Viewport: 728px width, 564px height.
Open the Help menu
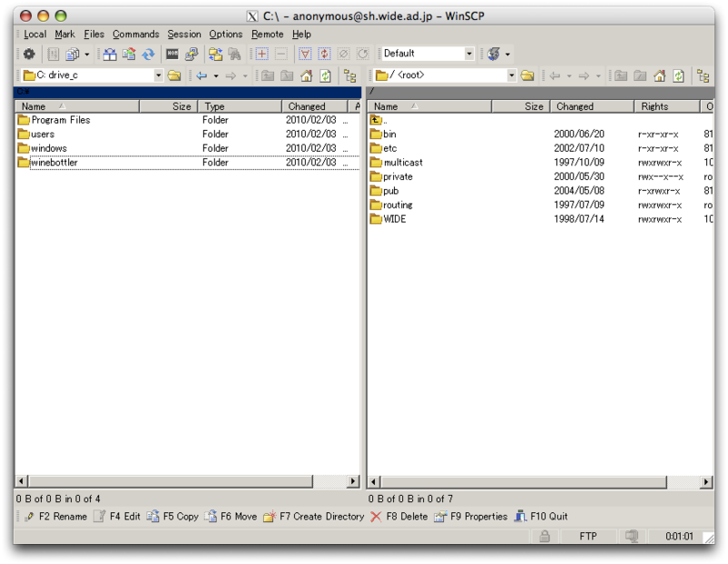(x=301, y=35)
